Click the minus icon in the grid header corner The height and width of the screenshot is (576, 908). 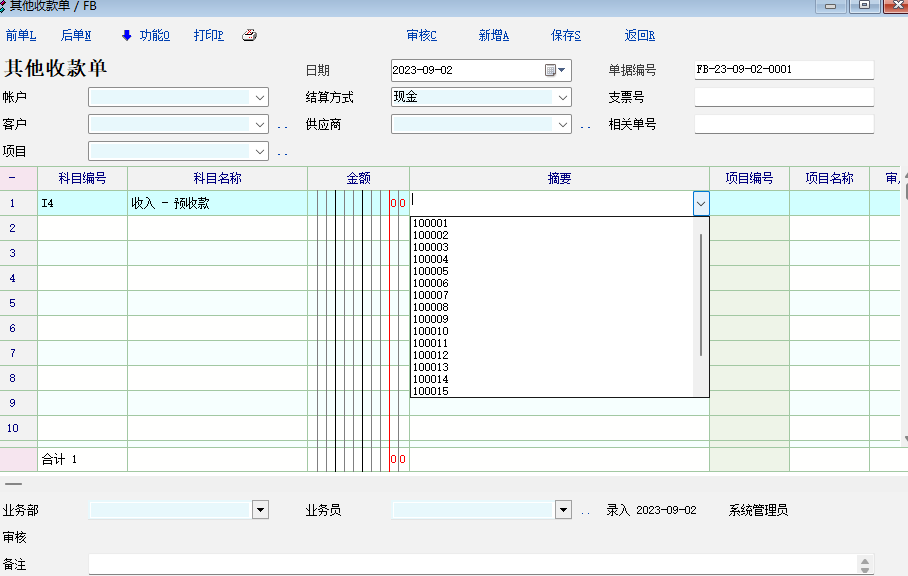[13, 178]
